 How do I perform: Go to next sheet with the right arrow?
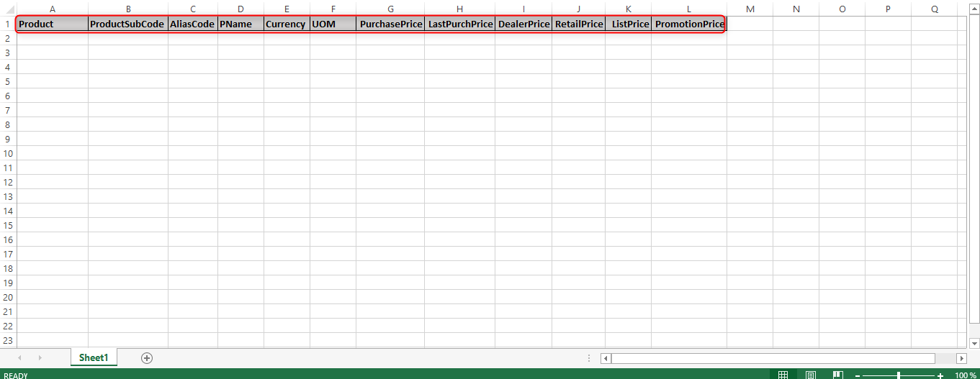(40, 357)
